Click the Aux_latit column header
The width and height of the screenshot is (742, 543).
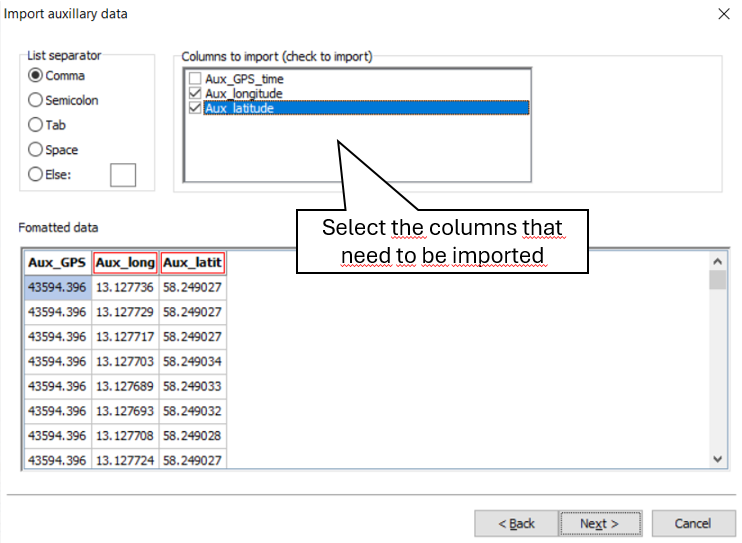click(x=192, y=263)
